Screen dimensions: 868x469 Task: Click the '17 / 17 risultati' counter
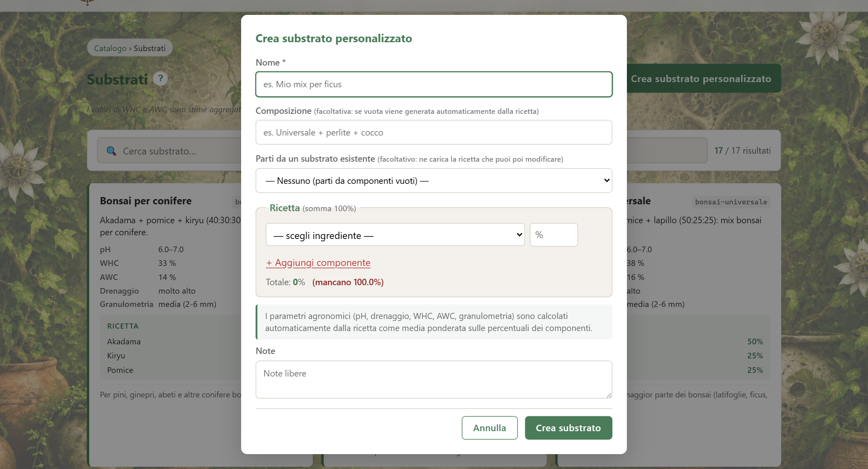(743, 151)
